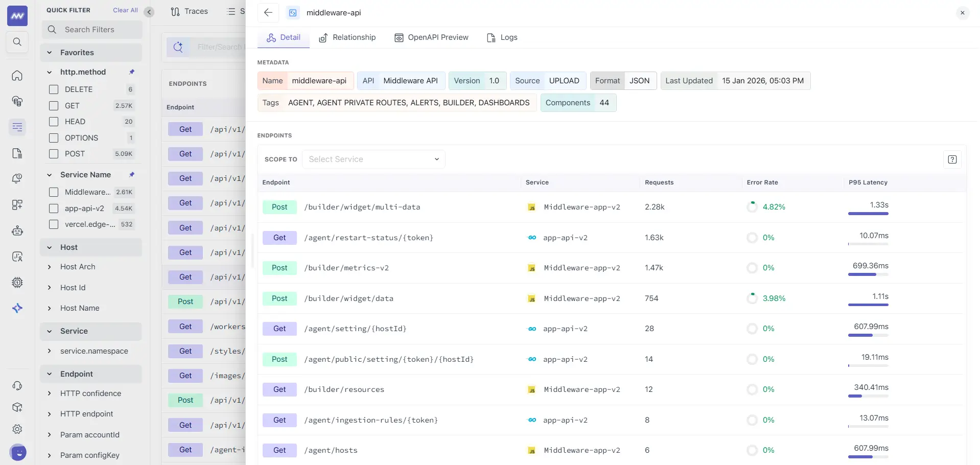Viewport: 980px width, 465px height.
Task: Open the Infrastructure monitoring sidebar icon
Action: [x=17, y=101]
